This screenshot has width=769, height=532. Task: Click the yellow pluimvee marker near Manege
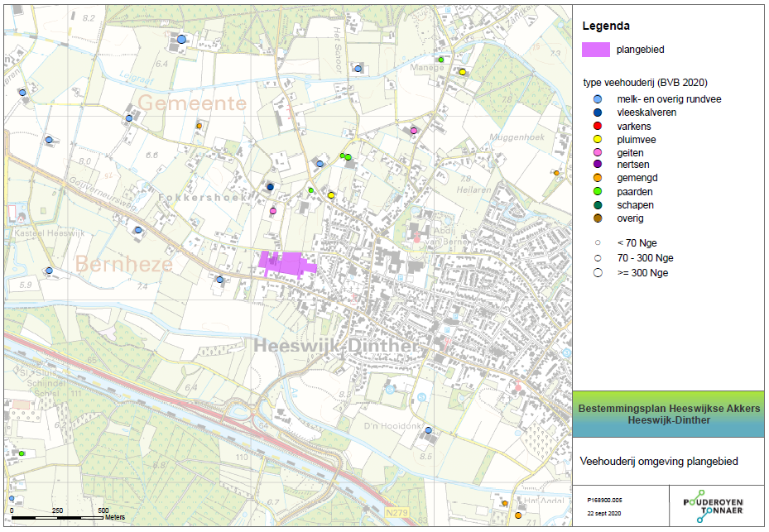click(462, 72)
